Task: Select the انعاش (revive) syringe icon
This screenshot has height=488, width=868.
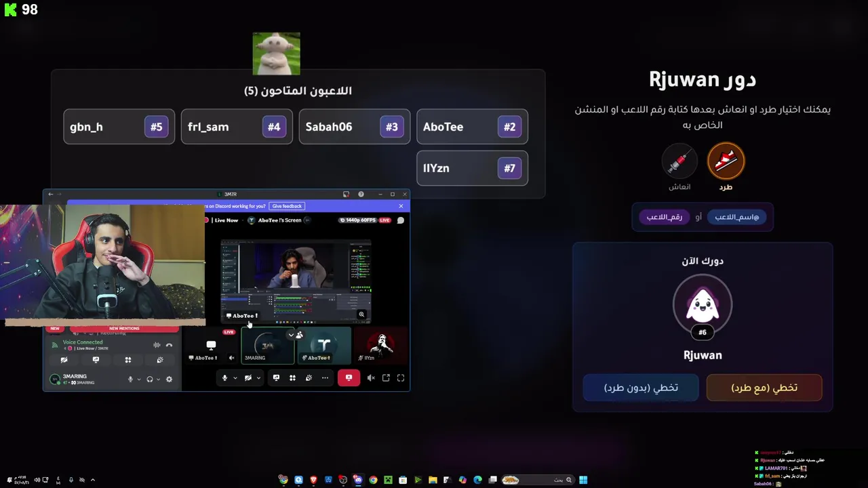Action: click(x=679, y=161)
